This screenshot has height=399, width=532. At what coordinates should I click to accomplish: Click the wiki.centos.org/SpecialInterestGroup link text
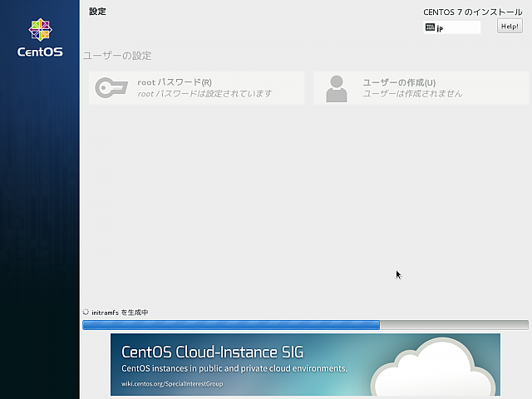click(172, 384)
